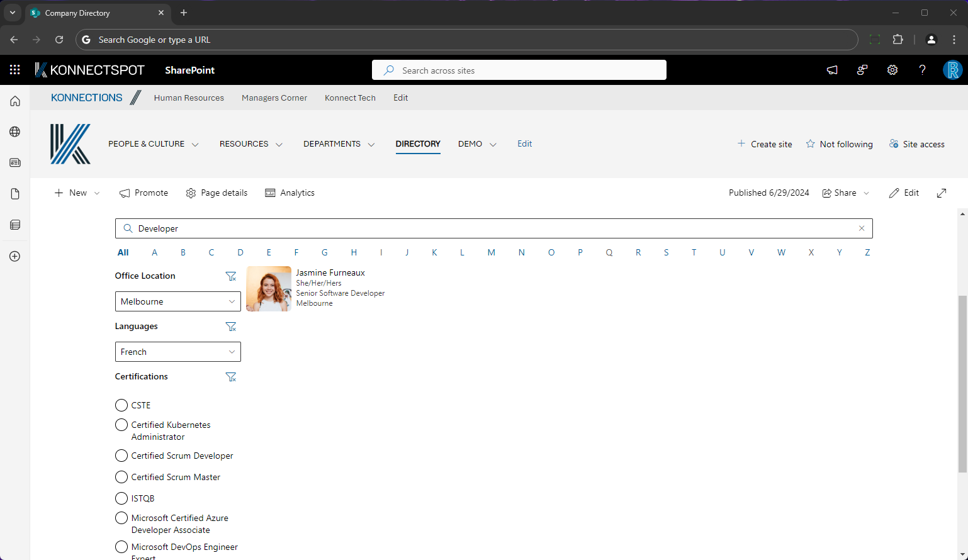Open the Languages French dropdown
968x560 pixels.
(x=178, y=352)
